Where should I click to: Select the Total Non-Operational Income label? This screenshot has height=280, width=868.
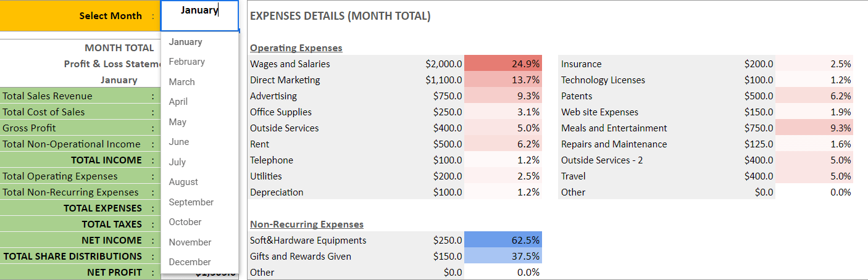(x=72, y=144)
